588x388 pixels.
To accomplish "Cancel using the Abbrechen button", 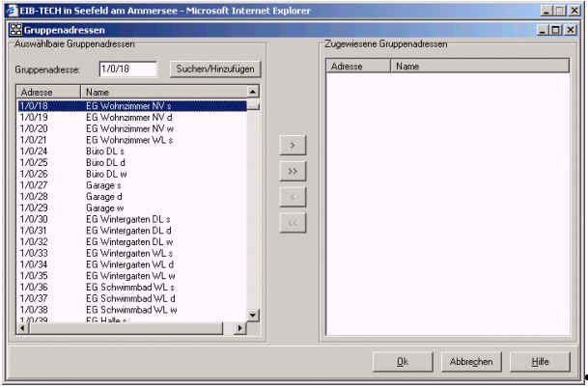I will click(470, 361).
